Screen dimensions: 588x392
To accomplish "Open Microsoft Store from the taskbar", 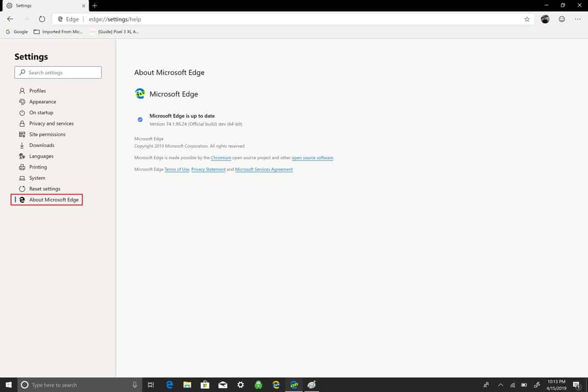I will pos(205,385).
